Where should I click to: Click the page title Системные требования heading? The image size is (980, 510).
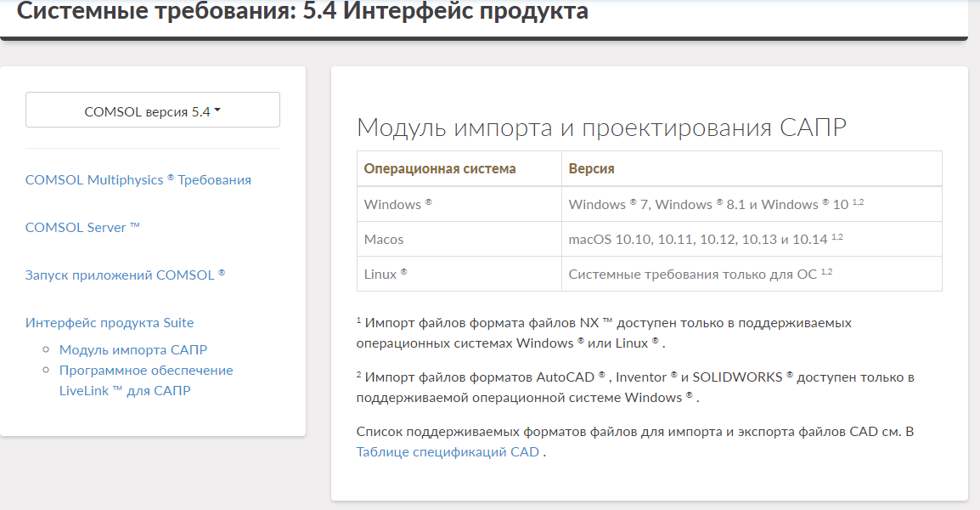pos(302,11)
